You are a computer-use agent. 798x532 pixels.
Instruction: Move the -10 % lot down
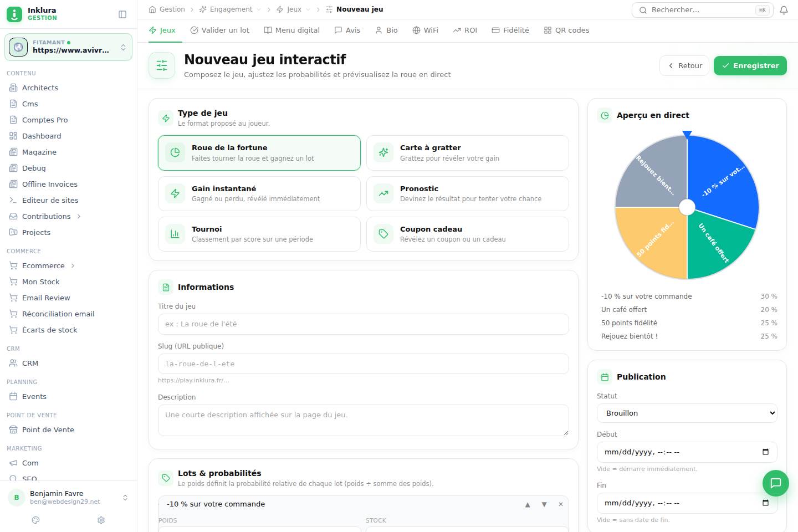click(544, 504)
